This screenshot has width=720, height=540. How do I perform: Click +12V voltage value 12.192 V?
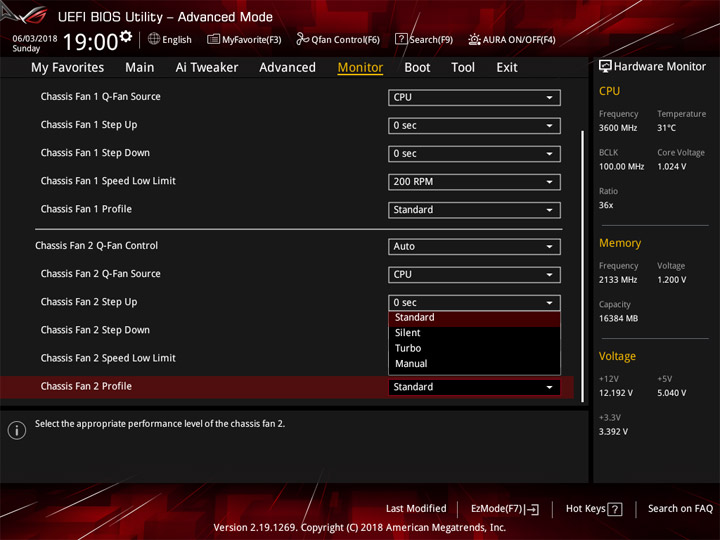(616, 393)
